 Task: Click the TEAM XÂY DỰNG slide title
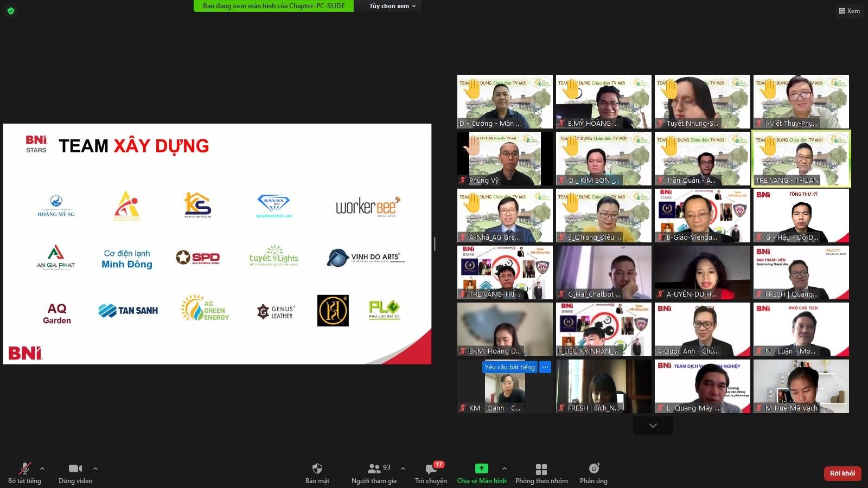click(134, 146)
